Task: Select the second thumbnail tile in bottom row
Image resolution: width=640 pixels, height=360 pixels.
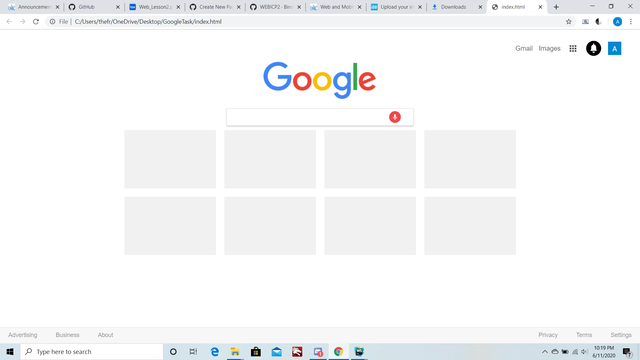Action: coord(270,226)
